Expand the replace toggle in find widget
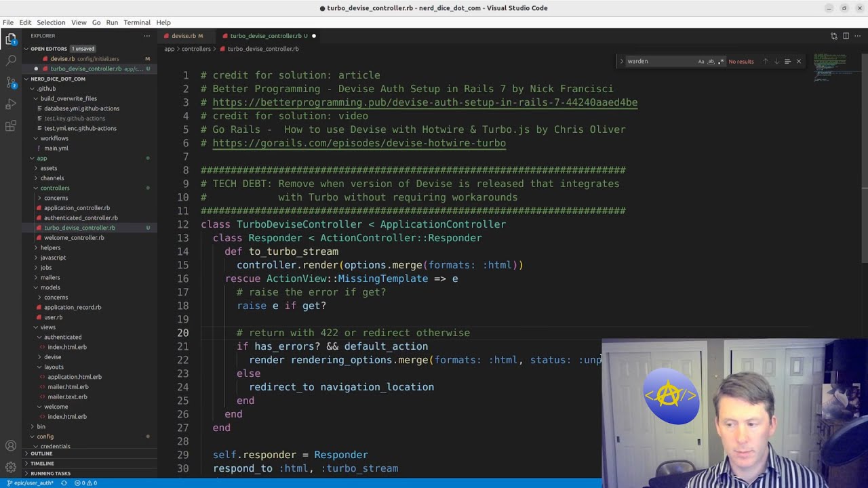This screenshot has height=488, width=868. click(x=621, y=61)
